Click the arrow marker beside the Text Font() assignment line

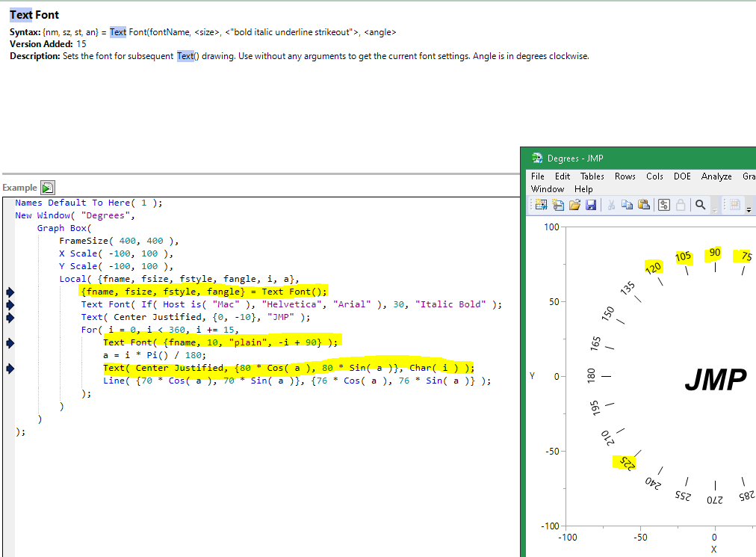coord(10,292)
